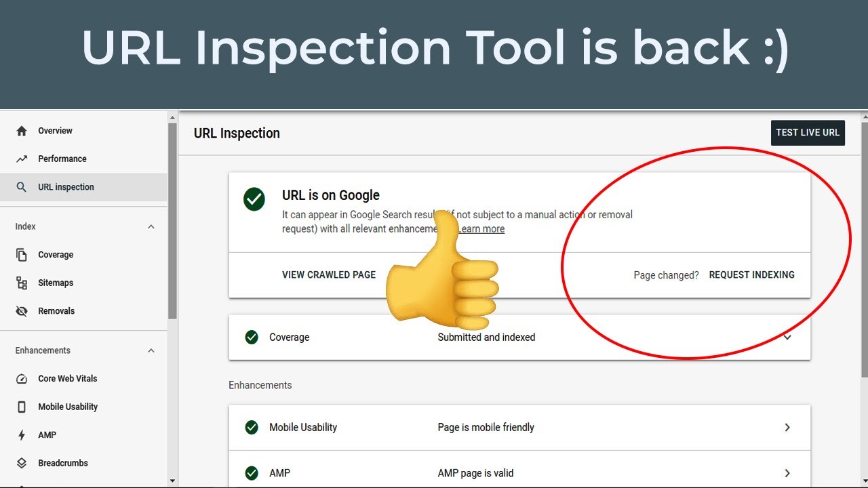Viewport: 868px width, 488px height.
Task: Click green check in Mobile Usability row
Action: coord(252,427)
